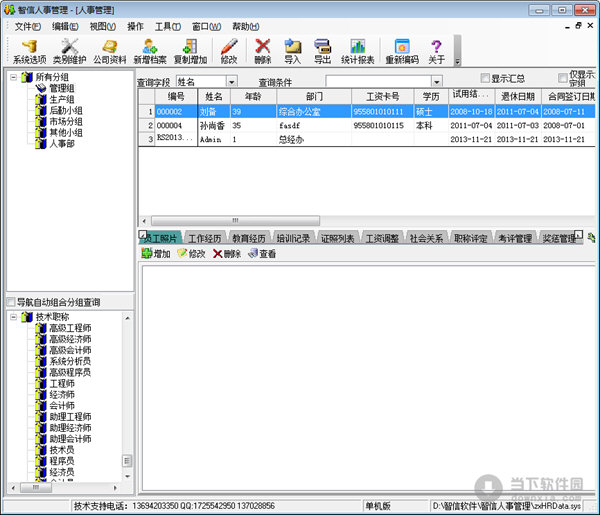This screenshot has width=600, height=515.
Task: Click the table horizontal scrollbar thumb
Action: pos(235,220)
